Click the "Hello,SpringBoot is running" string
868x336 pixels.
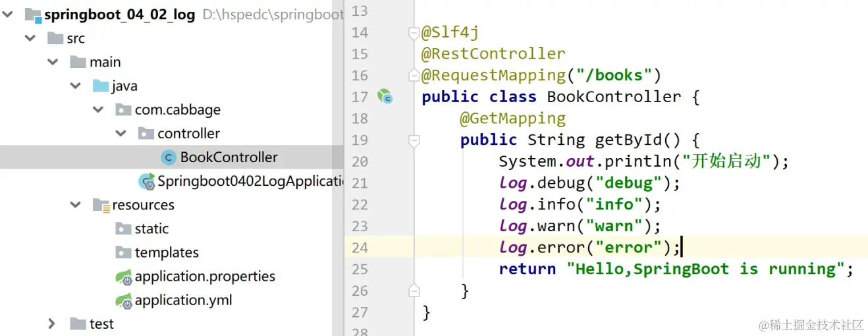point(705,269)
